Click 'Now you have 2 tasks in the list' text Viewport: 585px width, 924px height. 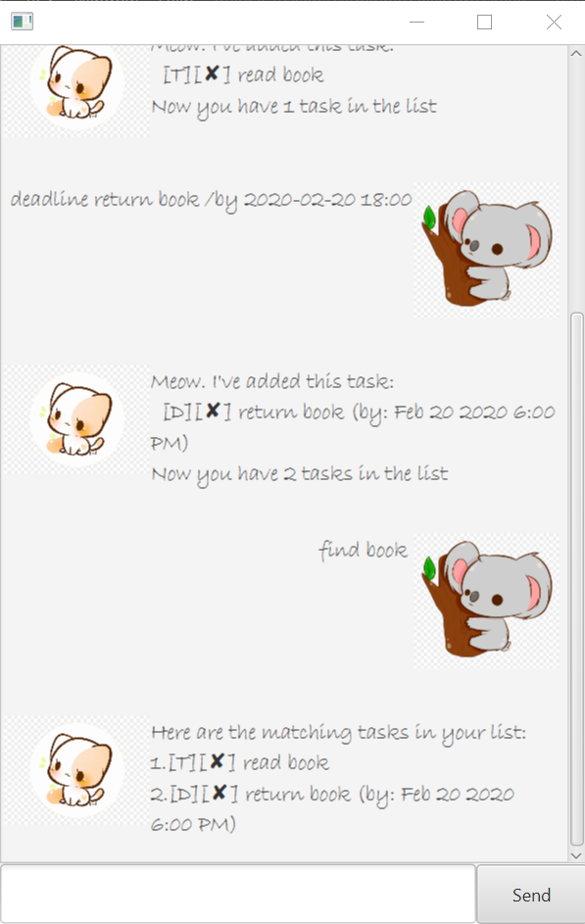299,474
